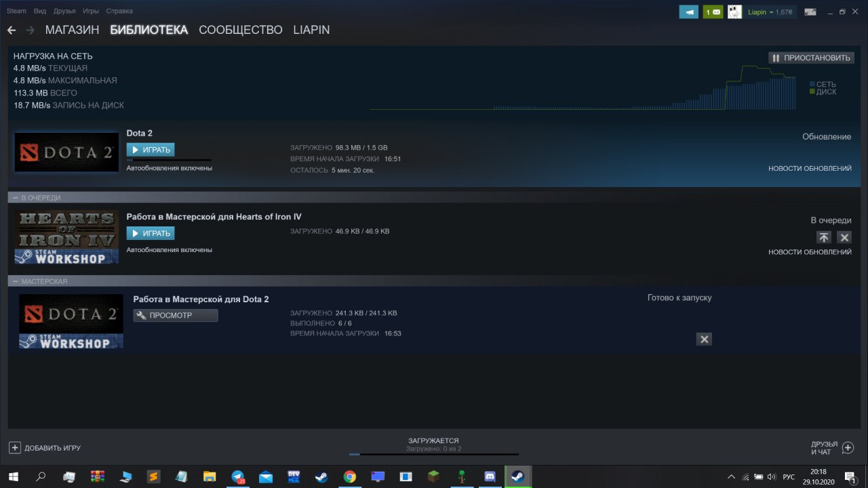The image size is (868, 488).
Task: Click the Dota 2 download progress bar
Action: coord(169,160)
